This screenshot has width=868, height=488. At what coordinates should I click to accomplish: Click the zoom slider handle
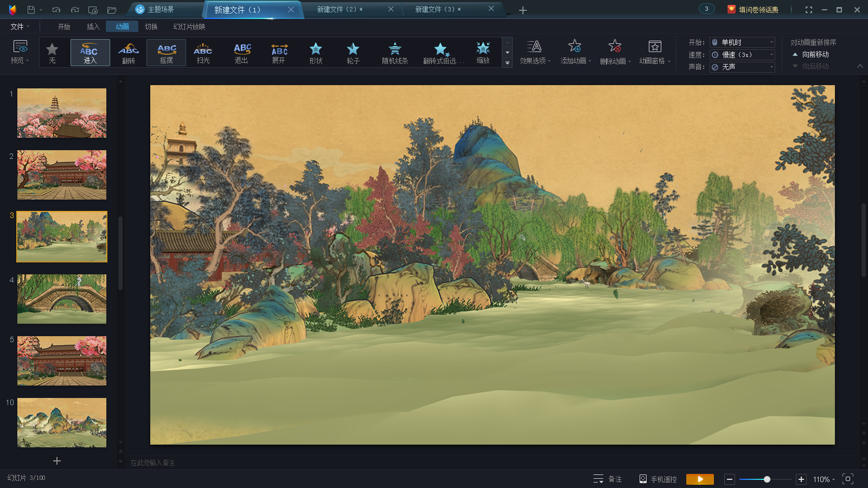pos(767,479)
